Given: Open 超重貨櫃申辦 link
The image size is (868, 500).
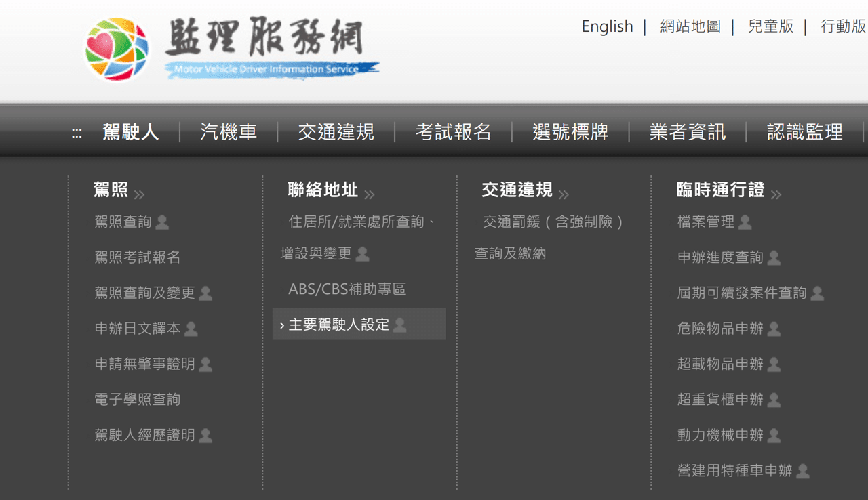Looking at the screenshot, I should point(720,400).
